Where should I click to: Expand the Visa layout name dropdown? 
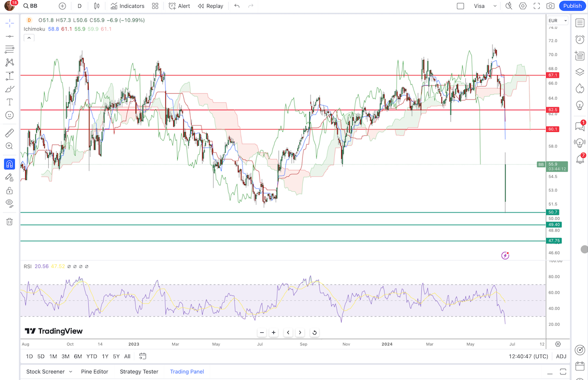coord(495,6)
